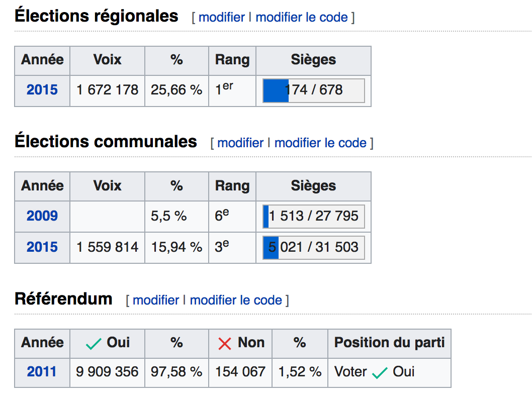Screen dimensions: 532x403
Task: Open 2015 link in régionales table
Action: [42, 90]
